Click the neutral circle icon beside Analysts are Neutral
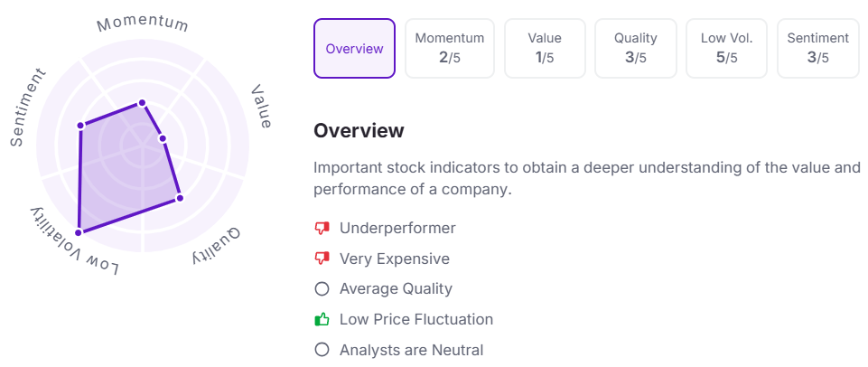This screenshot has height=367, width=868. pyautogui.click(x=322, y=350)
